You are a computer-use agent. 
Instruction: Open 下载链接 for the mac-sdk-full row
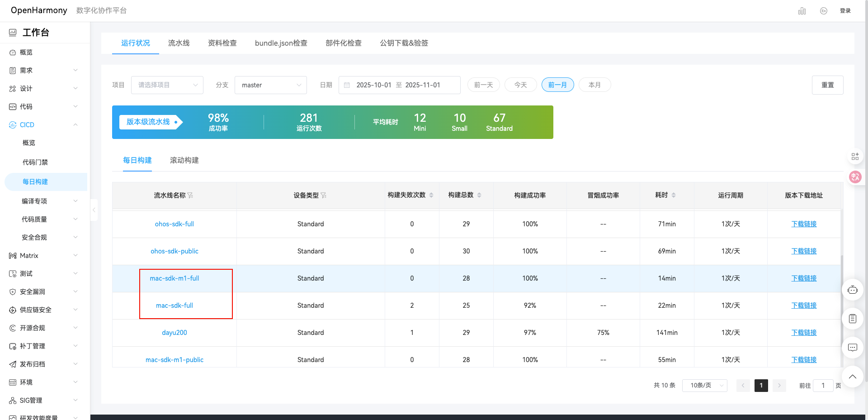point(804,305)
